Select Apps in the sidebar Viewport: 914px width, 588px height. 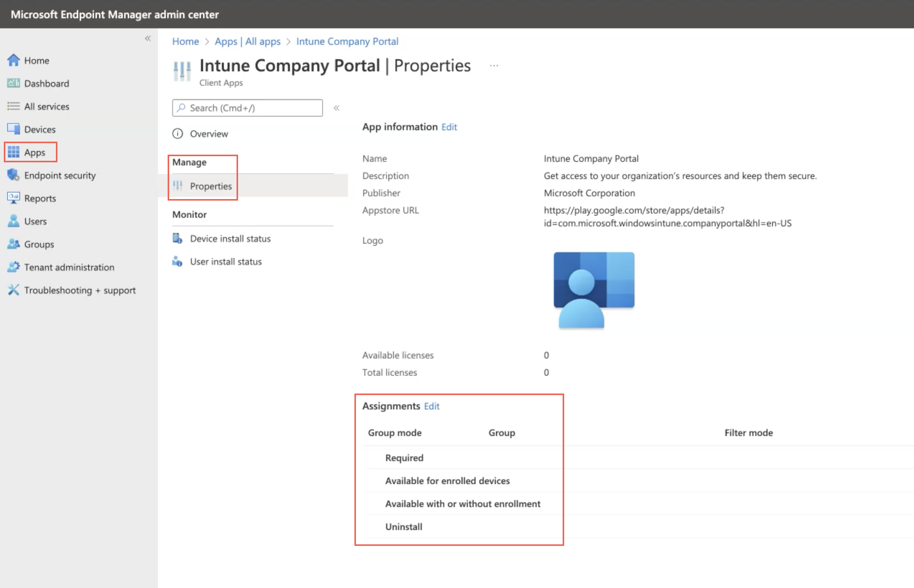click(35, 152)
